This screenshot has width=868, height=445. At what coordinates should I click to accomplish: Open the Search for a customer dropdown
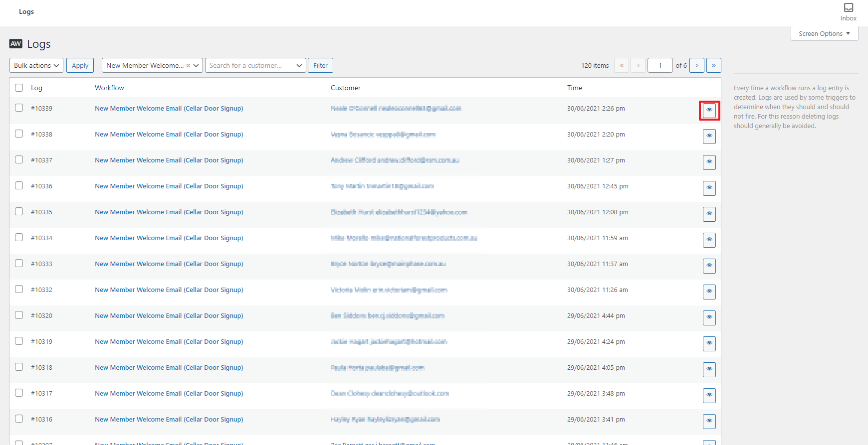click(x=255, y=65)
